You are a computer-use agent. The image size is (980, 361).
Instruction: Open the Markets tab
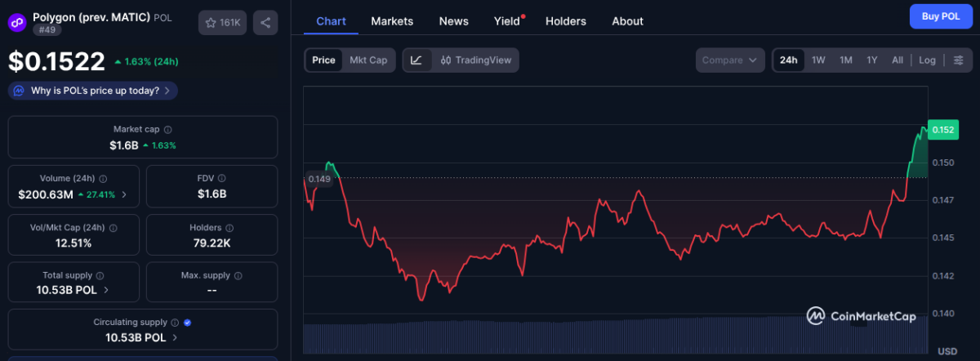(392, 21)
